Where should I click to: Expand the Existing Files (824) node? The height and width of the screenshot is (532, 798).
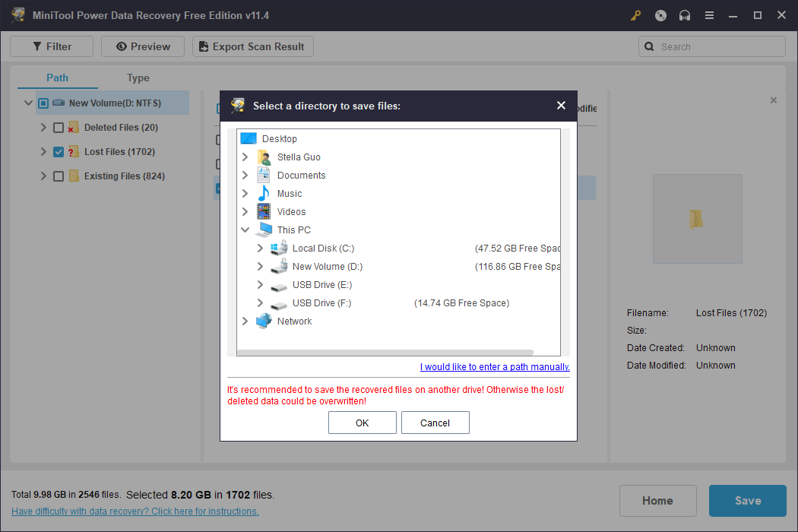[x=44, y=176]
